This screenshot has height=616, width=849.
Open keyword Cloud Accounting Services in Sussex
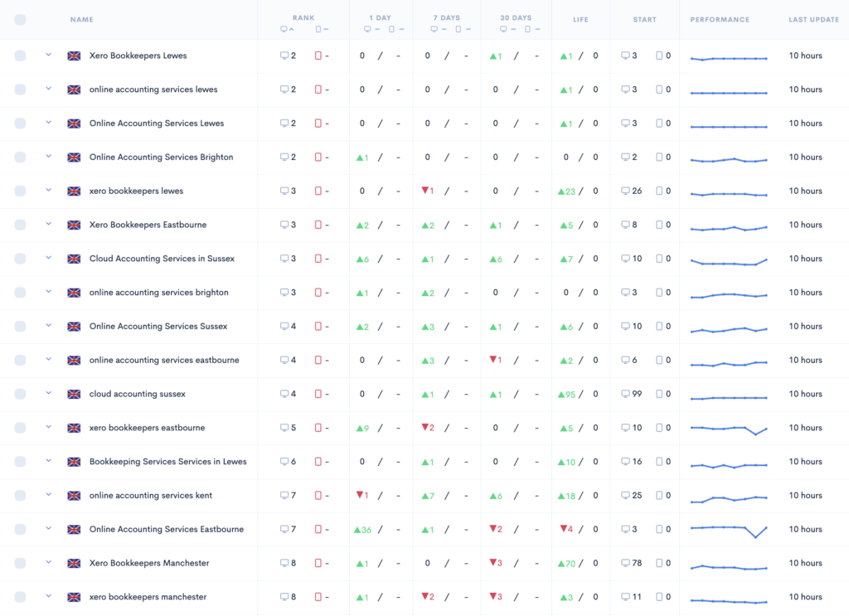coord(162,259)
